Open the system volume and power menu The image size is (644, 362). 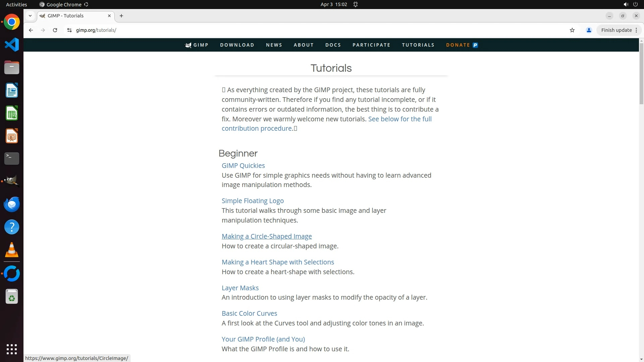pyautogui.click(x=630, y=4)
